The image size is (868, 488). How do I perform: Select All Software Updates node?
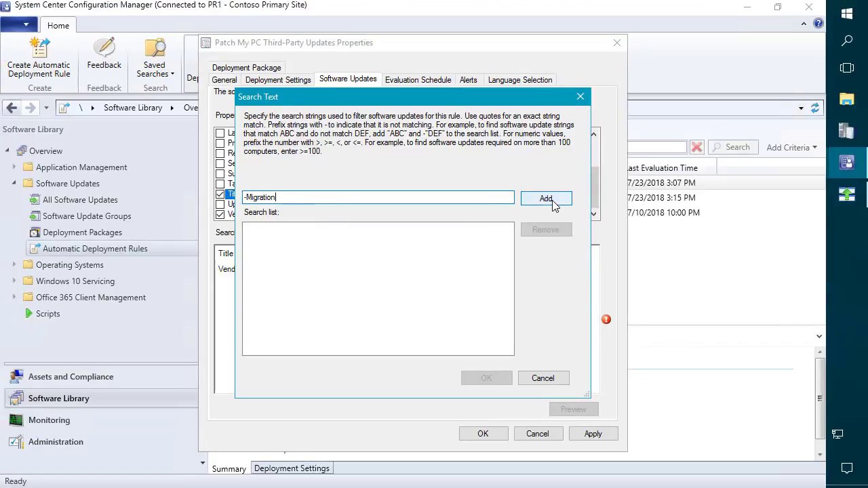(80, 200)
